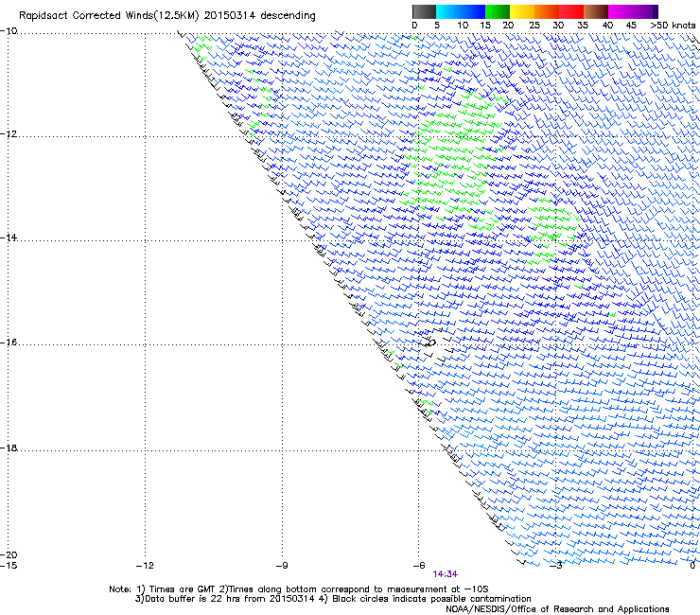Screen dimensions: 700x615
Task: Pick the brown 35-40 knots legend segment
Action: (x=596, y=11)
